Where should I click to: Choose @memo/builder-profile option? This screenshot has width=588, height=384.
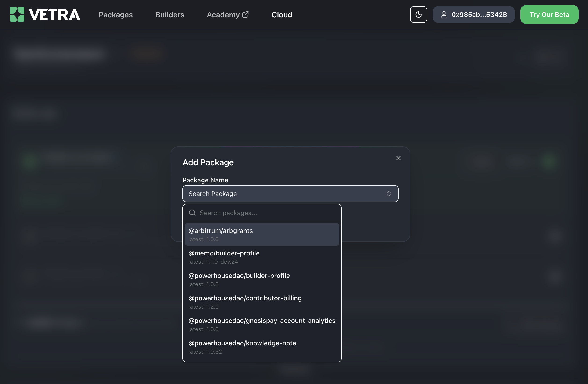pyautogui.click(x=262, y=257)
